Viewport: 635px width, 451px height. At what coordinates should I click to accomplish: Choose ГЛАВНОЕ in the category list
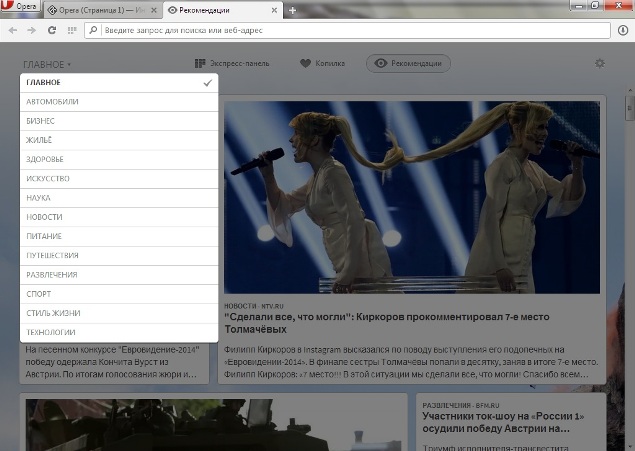click(x=119, y=83)
